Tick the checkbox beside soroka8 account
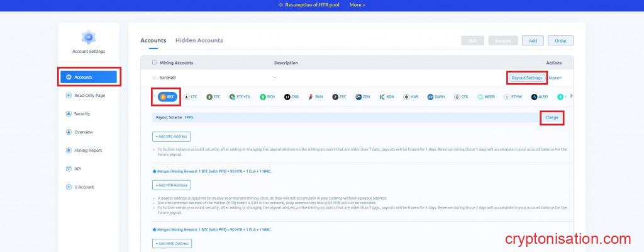The width and height of the screenshot is (644, 252). [154, 77]
